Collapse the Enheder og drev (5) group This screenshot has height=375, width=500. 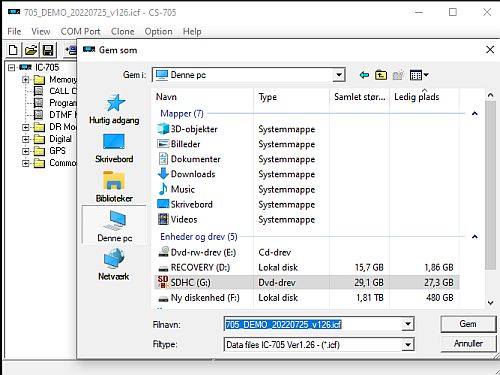click(475, 237)
